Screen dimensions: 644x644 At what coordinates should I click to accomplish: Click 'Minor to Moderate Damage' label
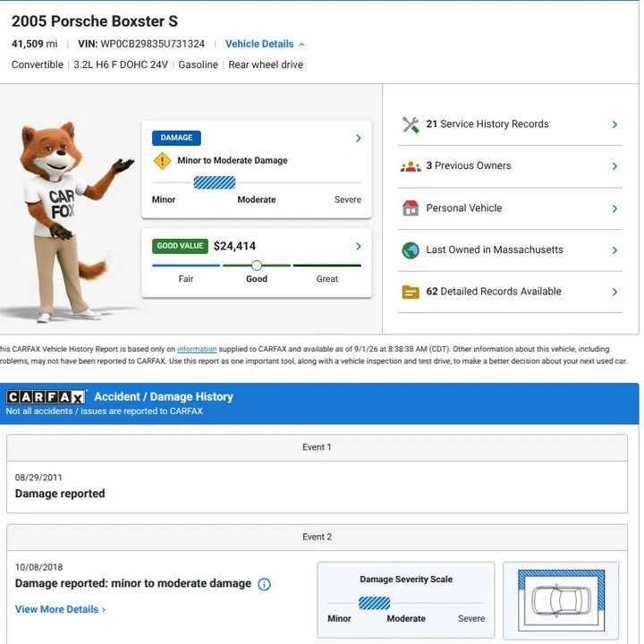[233, 161]
